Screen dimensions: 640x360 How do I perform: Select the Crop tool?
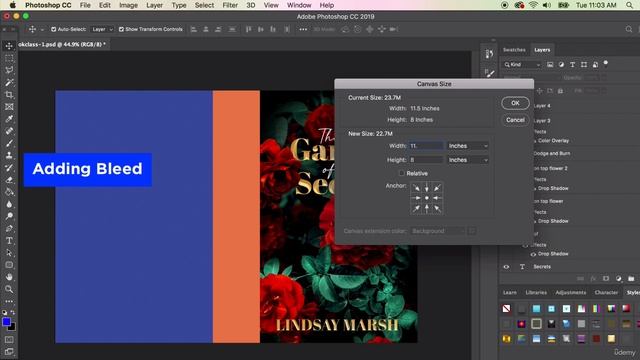[x=9, y=95]
